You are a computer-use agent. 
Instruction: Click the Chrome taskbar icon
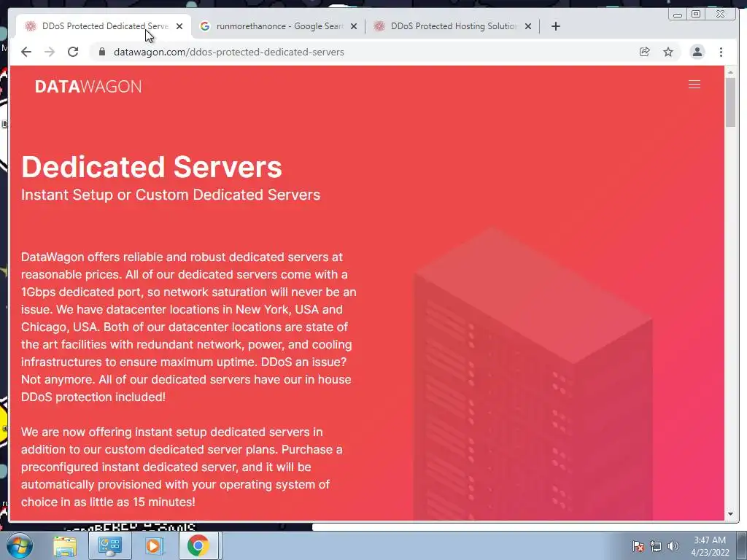tap(198, 545)
